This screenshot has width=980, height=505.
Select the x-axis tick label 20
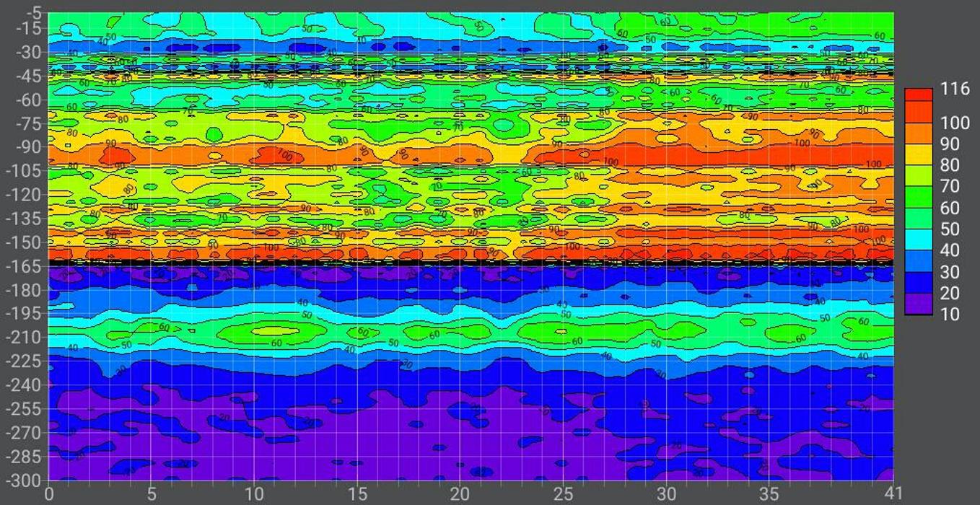[x=460, y=494]
